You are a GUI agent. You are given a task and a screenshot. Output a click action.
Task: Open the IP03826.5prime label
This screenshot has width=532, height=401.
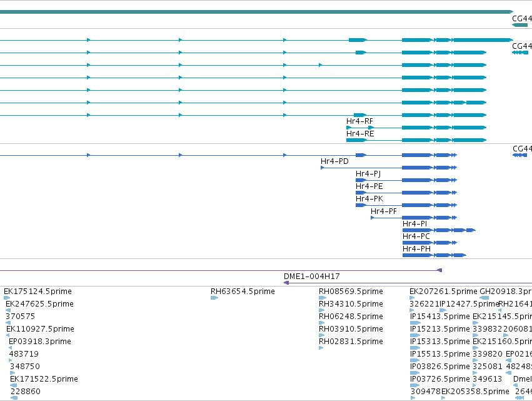439,367
